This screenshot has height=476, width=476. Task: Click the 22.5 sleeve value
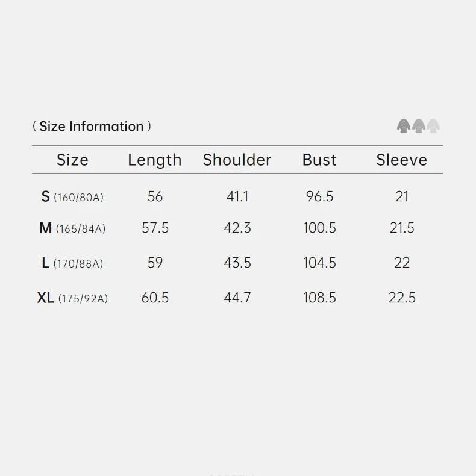(402, 298)
